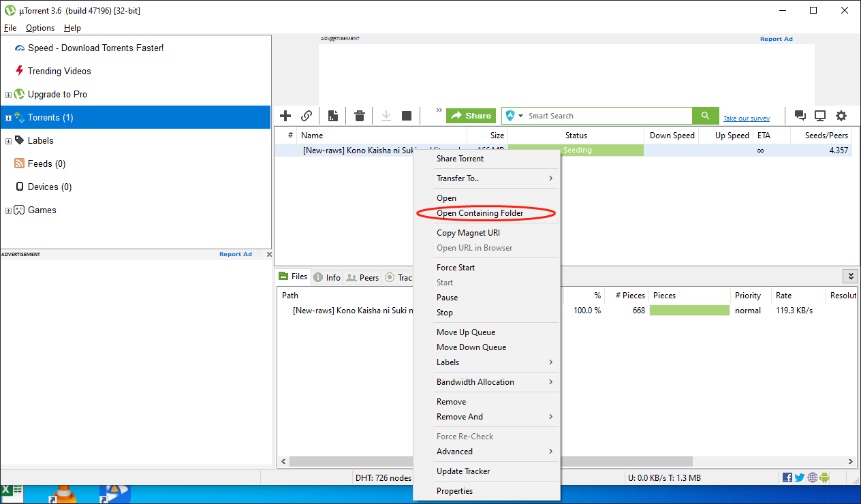Viewport: 861px width, 504px height.
Task: Click Report Ad link in sidebar ad
Action: click(236, 254)
